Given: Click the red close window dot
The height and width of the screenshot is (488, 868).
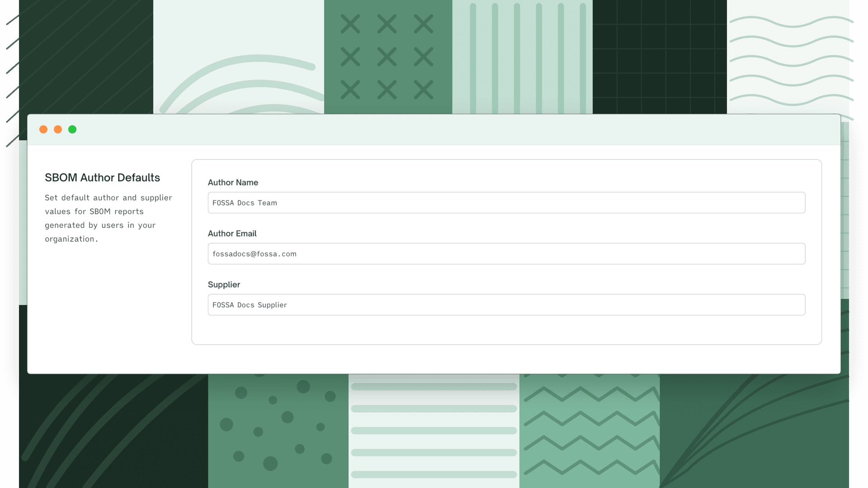Looking at the screenshot, I should (43, 129).
